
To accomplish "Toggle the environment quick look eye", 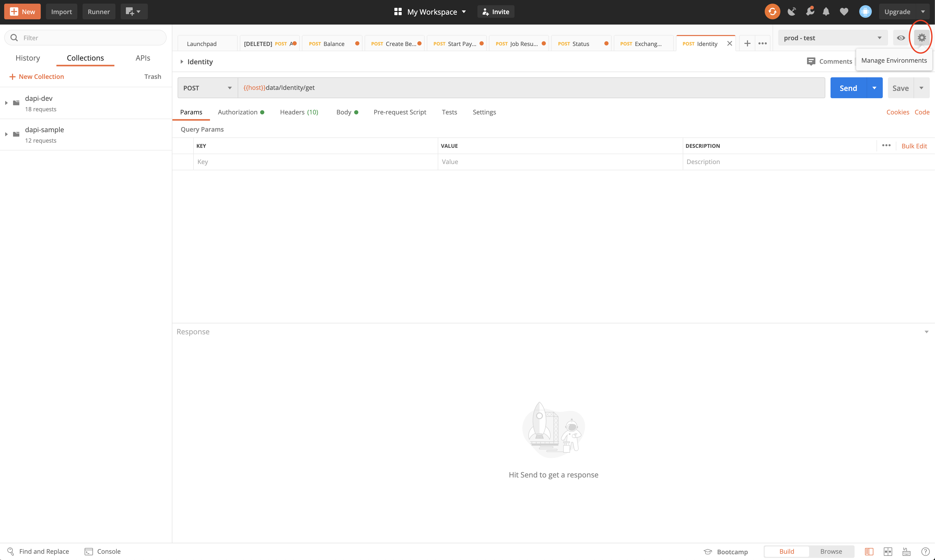I will click(x=901, y=38).
